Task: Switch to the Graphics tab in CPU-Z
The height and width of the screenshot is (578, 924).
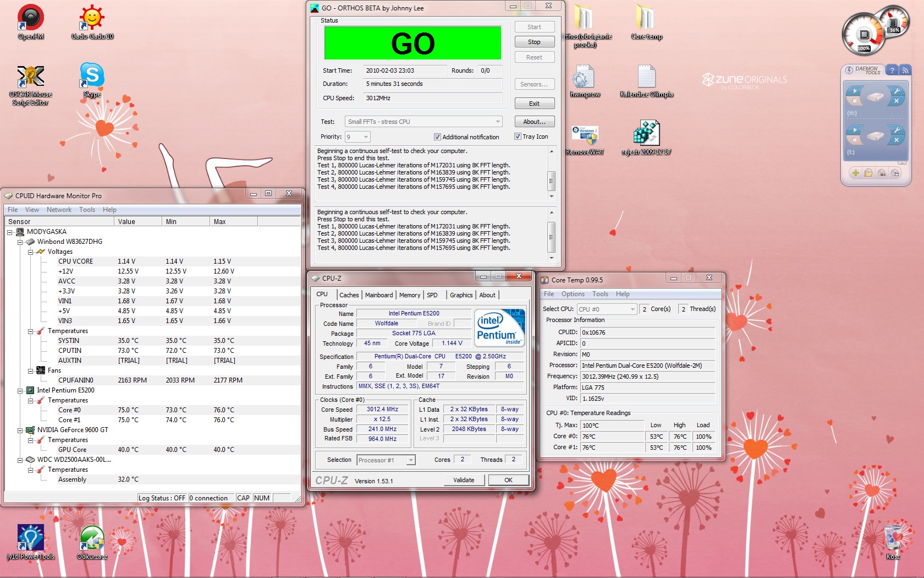Action: [x=461, y=295]
